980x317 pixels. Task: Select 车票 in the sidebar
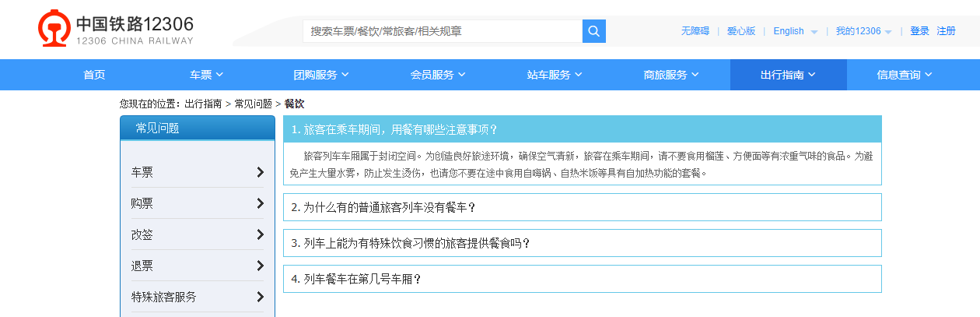click(142, 172)
